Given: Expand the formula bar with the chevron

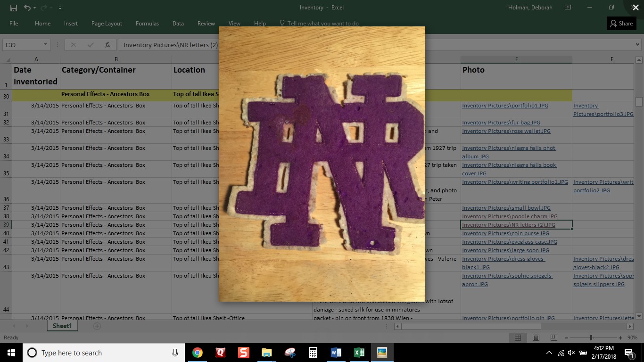Looking at the screenshot, I should point(637,45).
